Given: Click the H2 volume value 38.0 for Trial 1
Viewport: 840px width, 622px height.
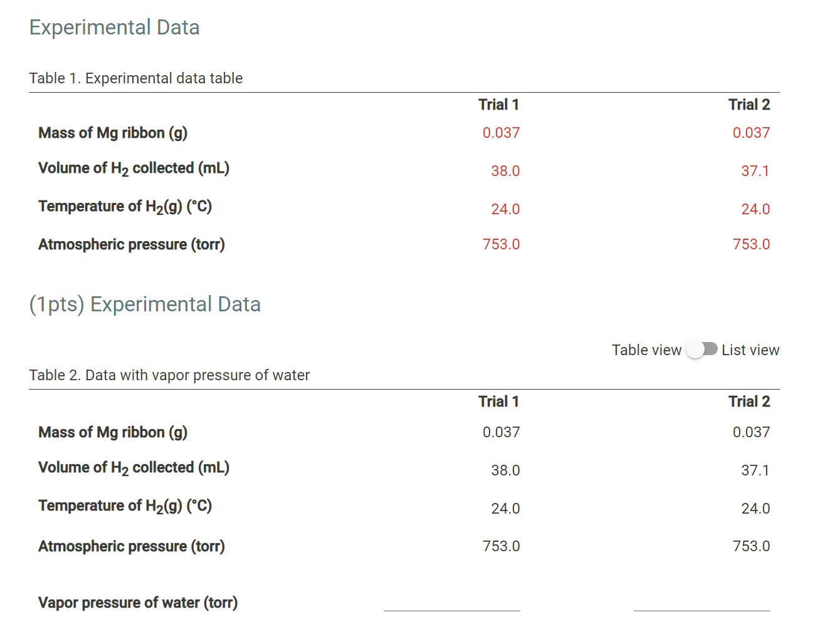Looking at the screenshot, I should (505, 170).
